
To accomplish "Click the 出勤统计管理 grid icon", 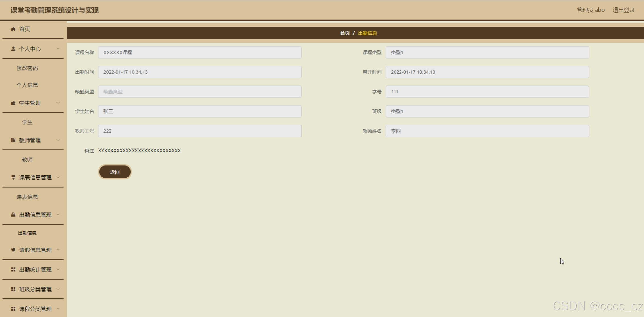I will pos(13,269).
